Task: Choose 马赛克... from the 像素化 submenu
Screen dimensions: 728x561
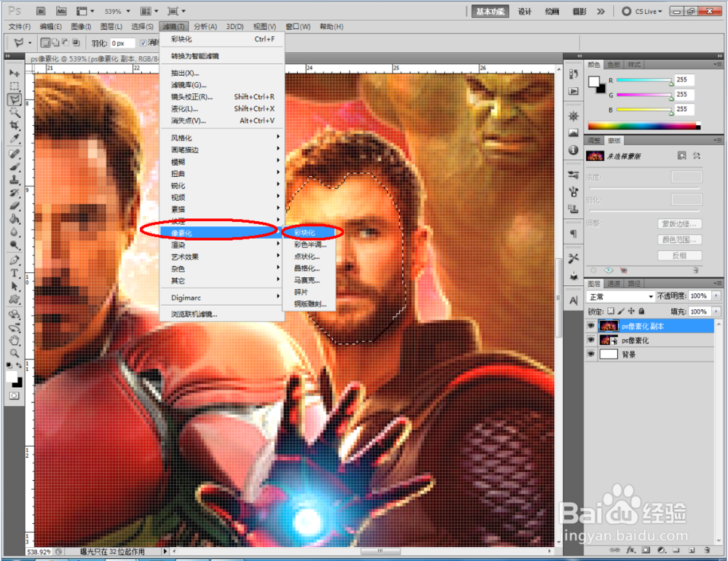Action: [306, 280]
